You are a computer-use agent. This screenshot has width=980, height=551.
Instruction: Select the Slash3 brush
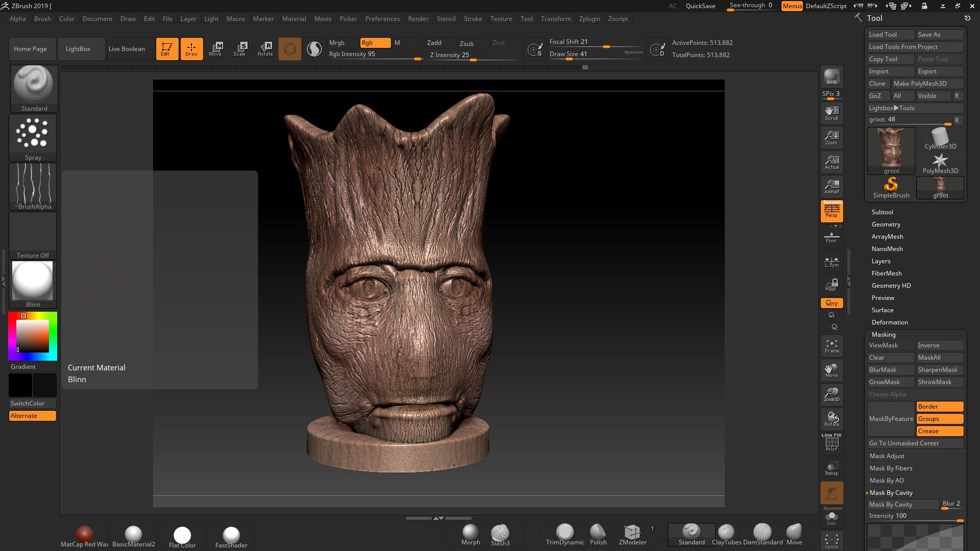(500, 535)
